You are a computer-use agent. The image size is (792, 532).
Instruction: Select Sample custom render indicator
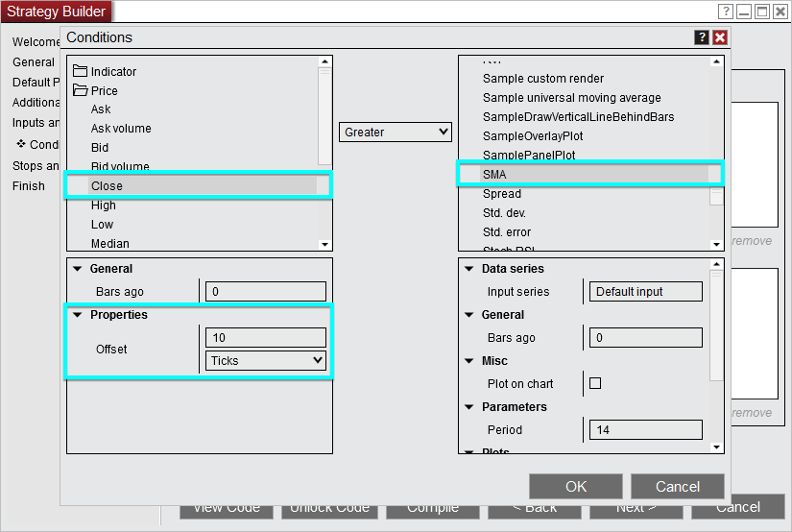click(543, 79)
